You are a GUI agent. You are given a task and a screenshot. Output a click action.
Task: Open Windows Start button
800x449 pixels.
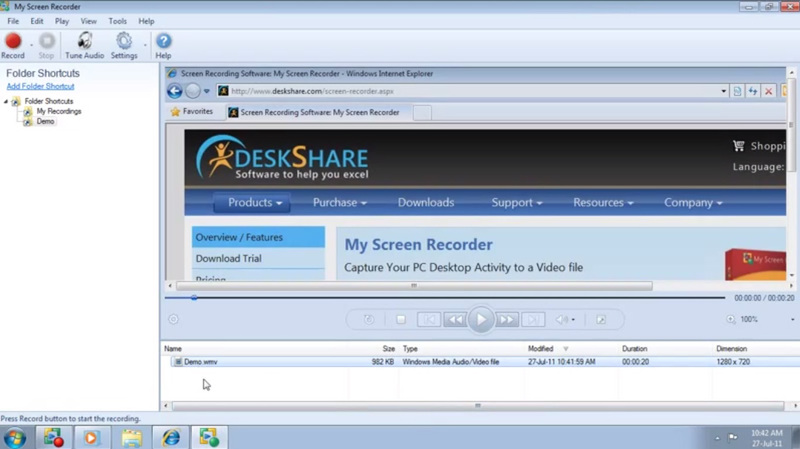pos(15,438)
